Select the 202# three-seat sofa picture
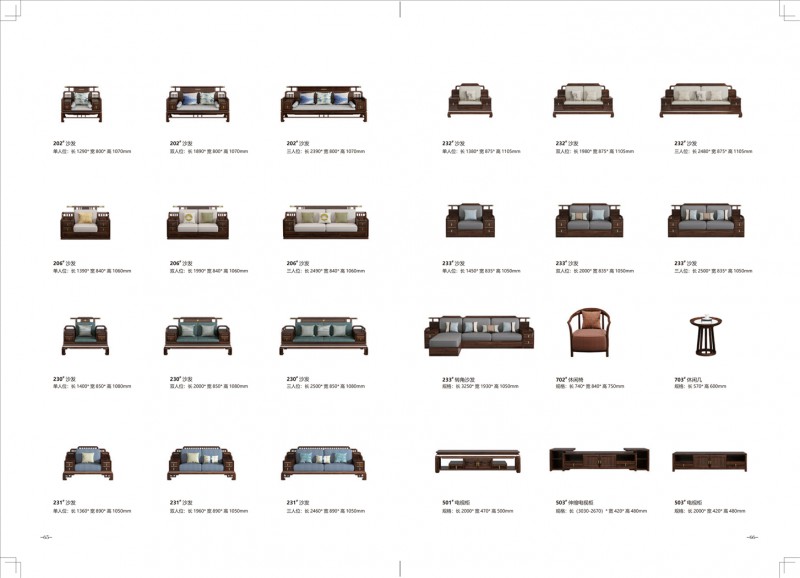The image size is (800, 578). click(324, 104)
